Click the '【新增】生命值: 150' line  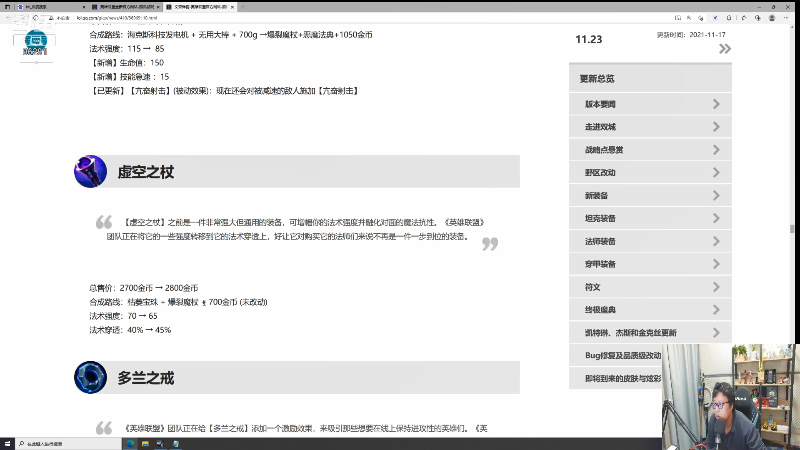click(x=127, y=63)
